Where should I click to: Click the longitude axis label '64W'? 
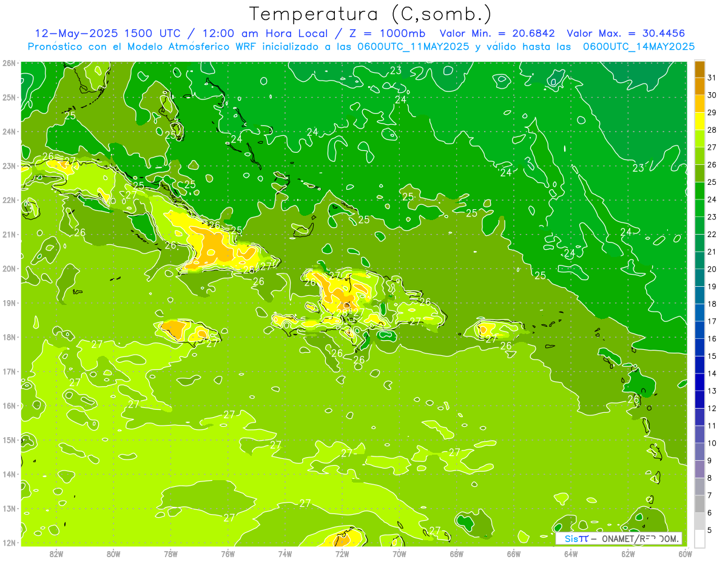click(571, 554)
